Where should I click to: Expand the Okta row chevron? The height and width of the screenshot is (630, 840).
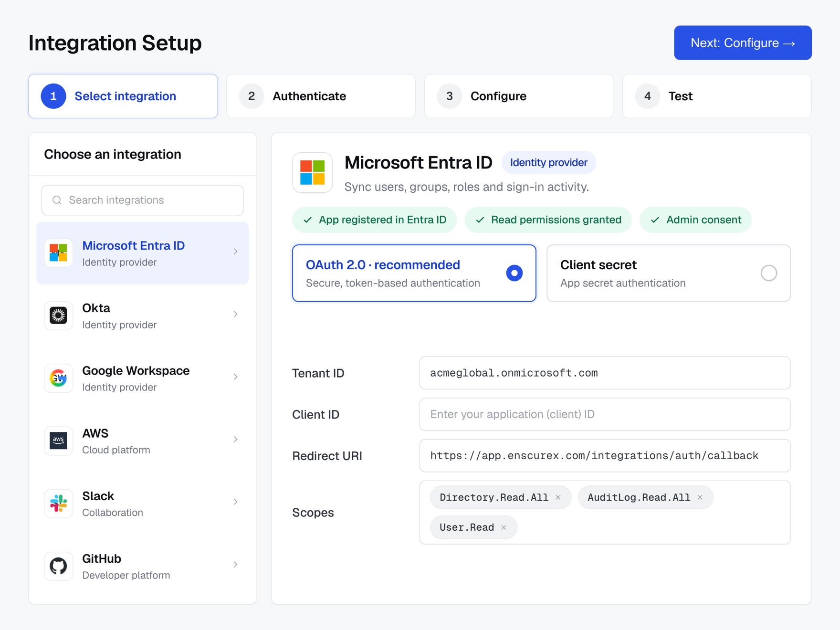235,314
